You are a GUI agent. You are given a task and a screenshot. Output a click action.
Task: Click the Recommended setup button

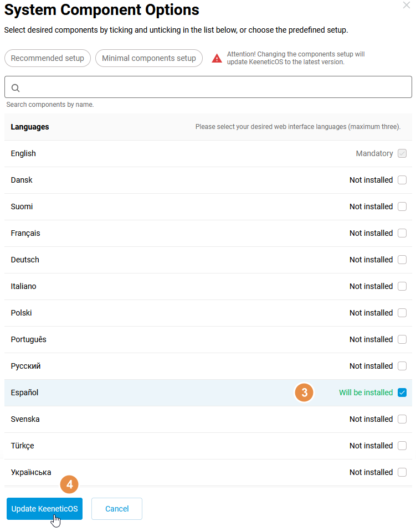tap(48, 58)
